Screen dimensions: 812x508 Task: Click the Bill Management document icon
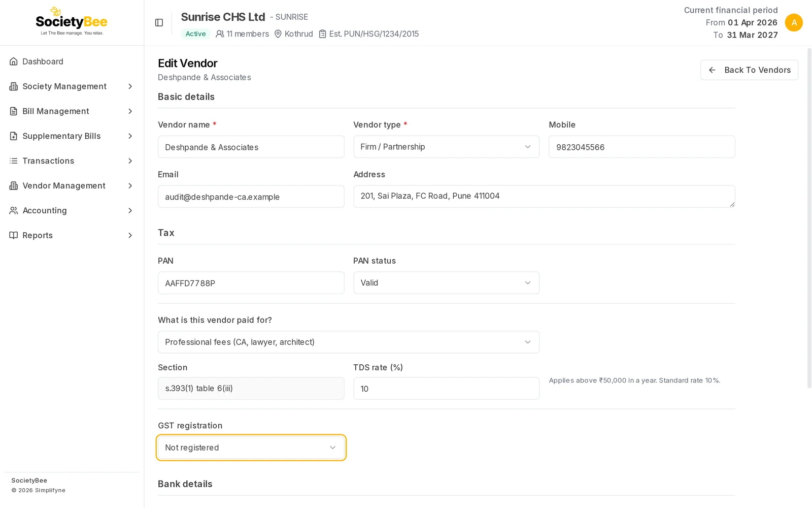point(14,111)
